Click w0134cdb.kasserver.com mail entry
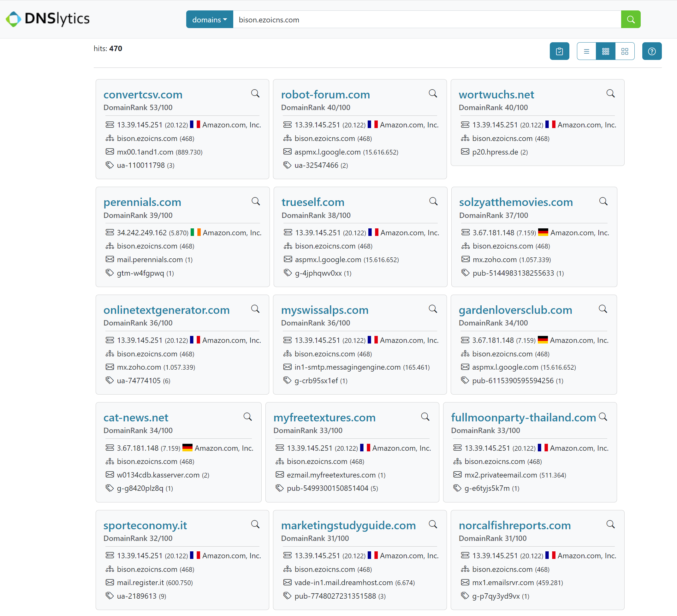Image resolution: width=677 pixels, height=616 pixels. pos(158,475)
